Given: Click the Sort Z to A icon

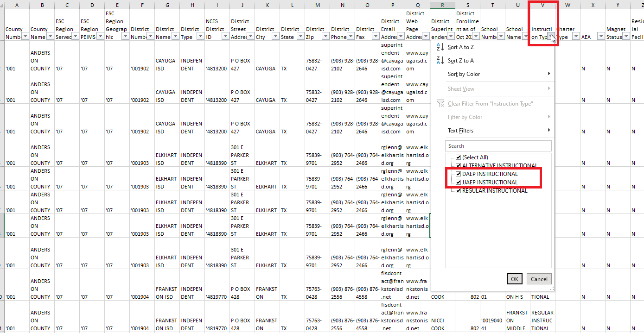Looking at the screenshot, I should (x=440, y=61).
